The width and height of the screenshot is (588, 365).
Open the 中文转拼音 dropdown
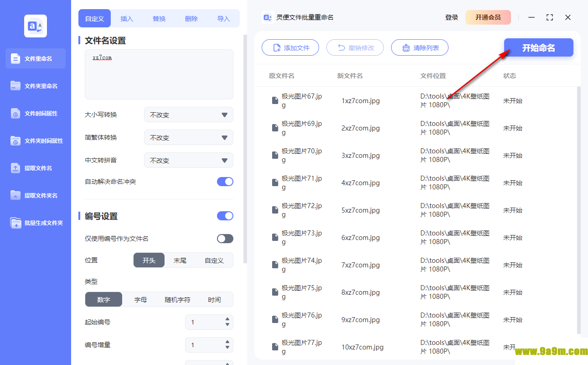click(x=189, y=160)
